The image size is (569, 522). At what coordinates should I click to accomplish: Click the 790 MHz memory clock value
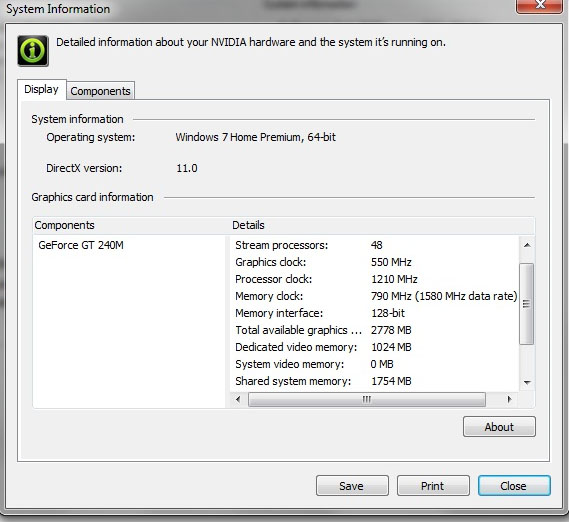(444, 296)
